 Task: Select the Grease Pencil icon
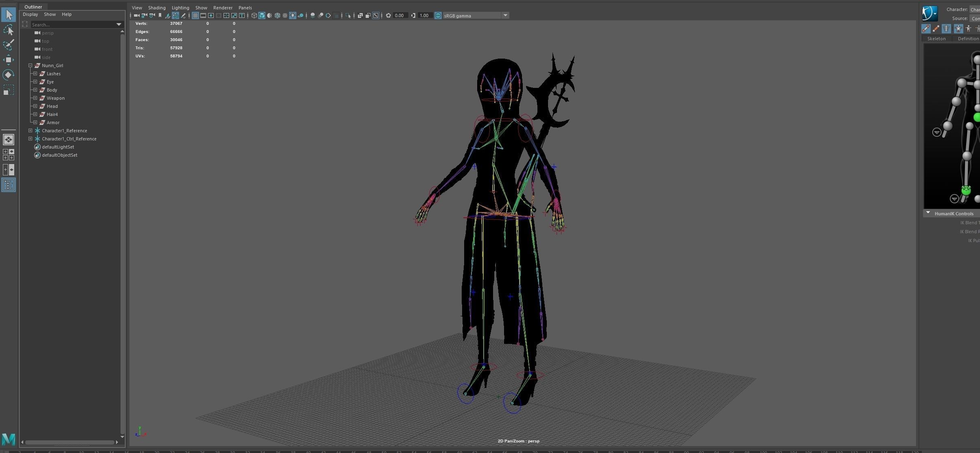[x=183, y=15]
